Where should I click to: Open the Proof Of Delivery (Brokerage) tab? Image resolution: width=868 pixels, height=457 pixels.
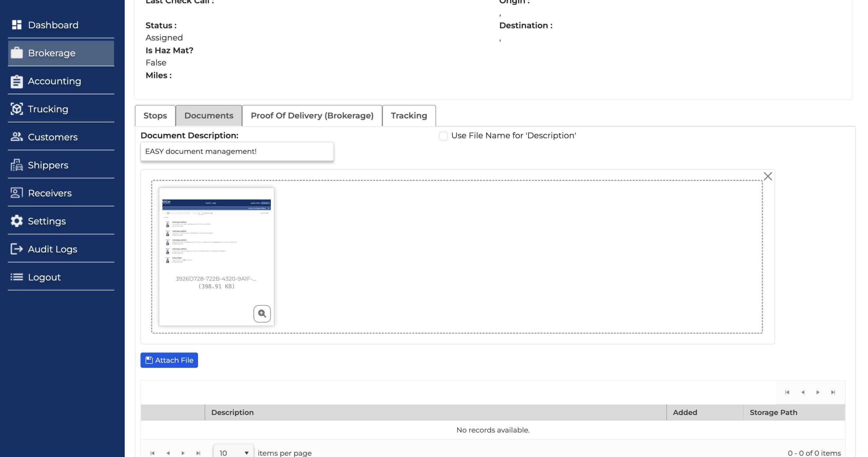pos(312,116)
